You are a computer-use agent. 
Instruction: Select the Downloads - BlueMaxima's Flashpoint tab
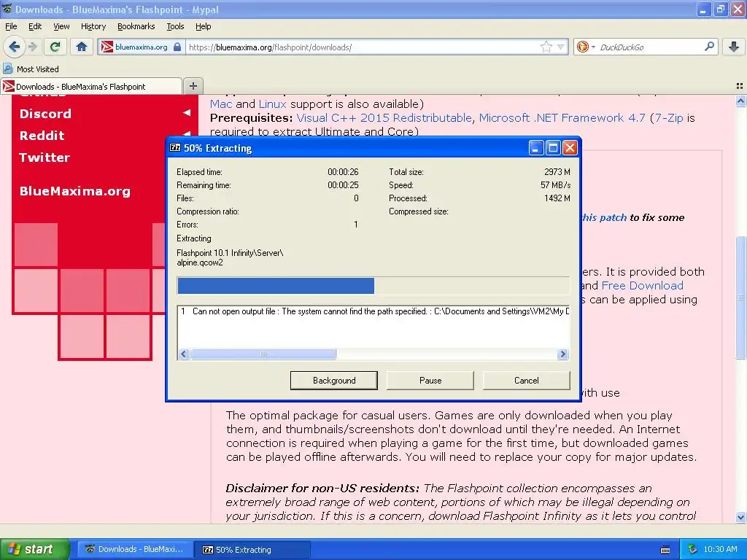tap(91, 86)
